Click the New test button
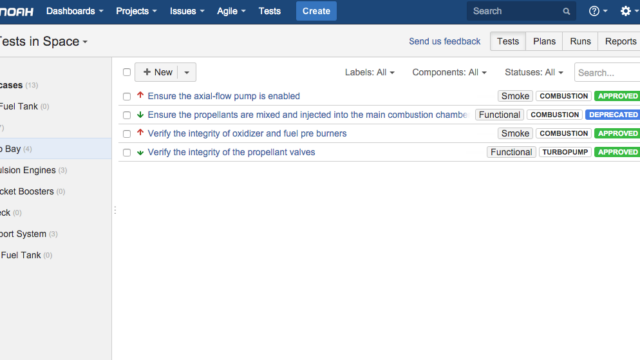Image resolution: width=640 pixels, height=360 pixels. pyautogui.click(x=158, y=72)
